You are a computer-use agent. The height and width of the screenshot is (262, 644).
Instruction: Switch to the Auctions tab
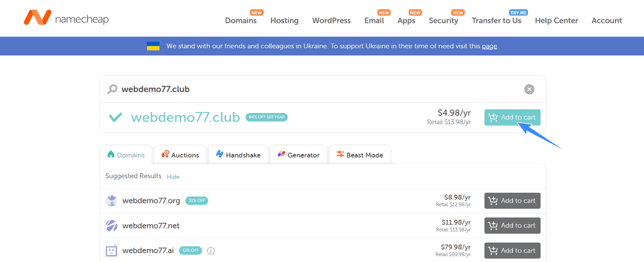coord(180,155)
